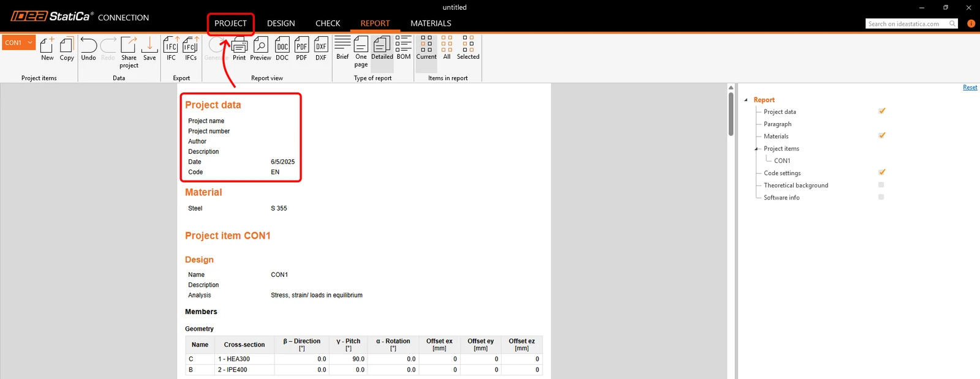This screenshot has width=980, height=379.
Task: Select Software info tree item
Action: point(782,198)
